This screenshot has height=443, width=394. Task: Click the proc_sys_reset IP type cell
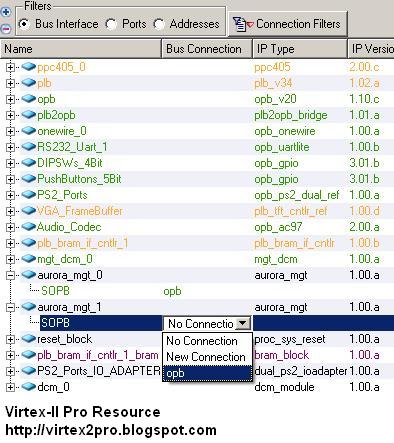(289, 339)
